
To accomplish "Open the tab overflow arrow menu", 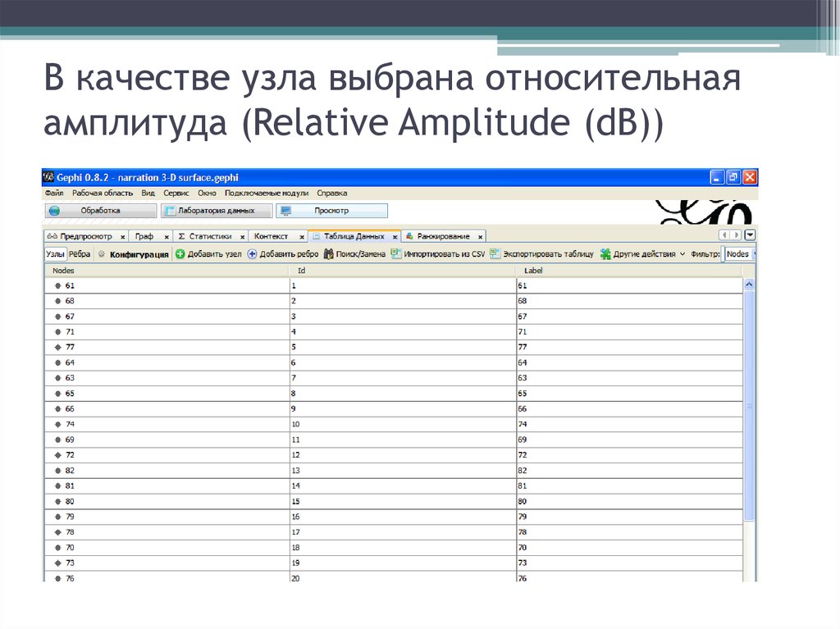I will click(749, 235).
